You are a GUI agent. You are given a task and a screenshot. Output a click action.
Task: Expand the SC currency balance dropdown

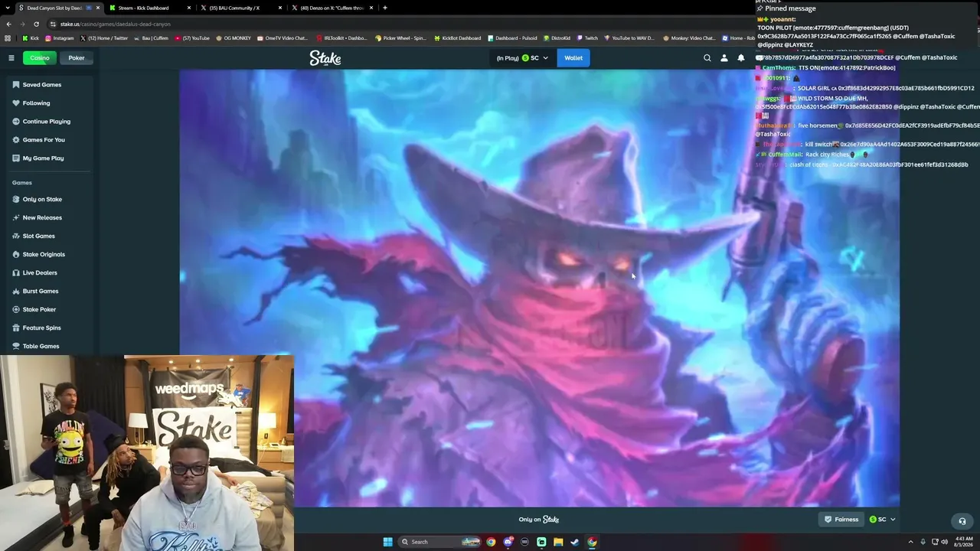click(523, 58)
